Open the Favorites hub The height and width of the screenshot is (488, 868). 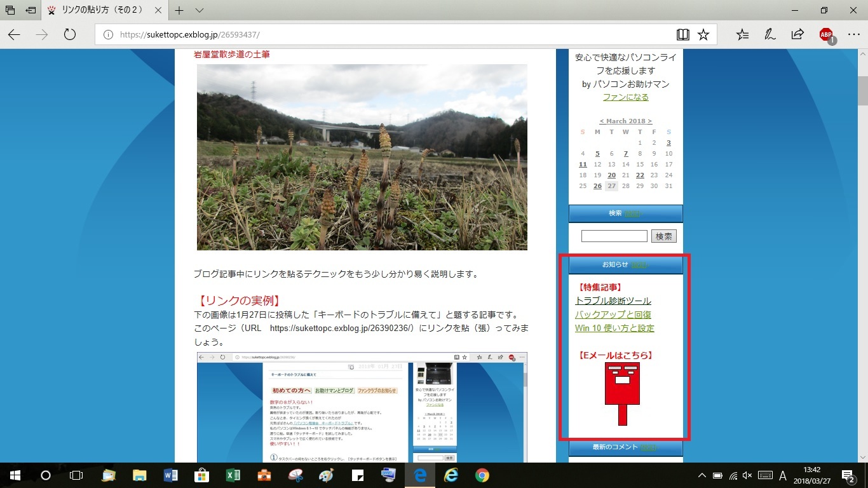(x=742, y=34)
